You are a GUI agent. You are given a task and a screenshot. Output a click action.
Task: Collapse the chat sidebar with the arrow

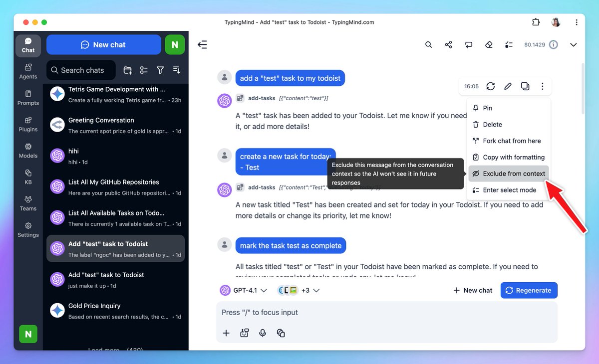202,44
